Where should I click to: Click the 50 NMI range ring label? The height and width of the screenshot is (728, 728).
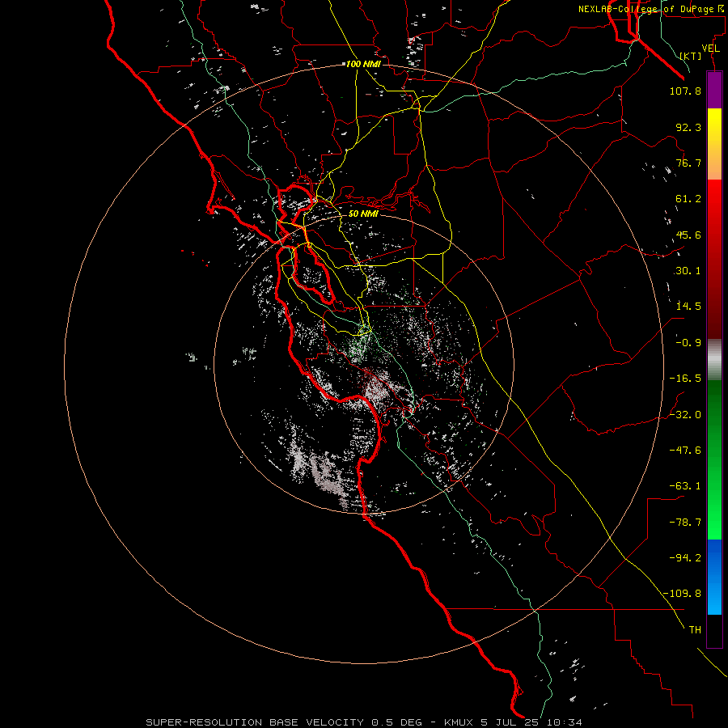pos(363,214)
